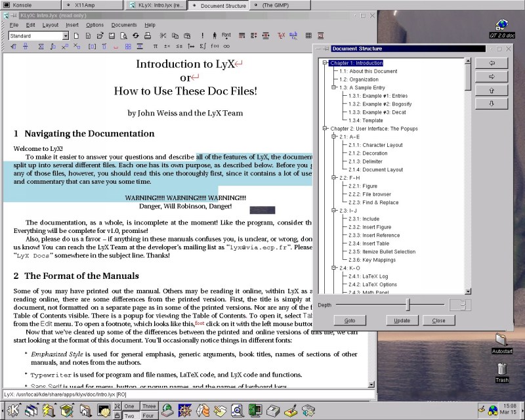Click the document view scroll-down arrow
Image resolution: width=525 pixels, height=420 pixels.
[x=371, y=385]
